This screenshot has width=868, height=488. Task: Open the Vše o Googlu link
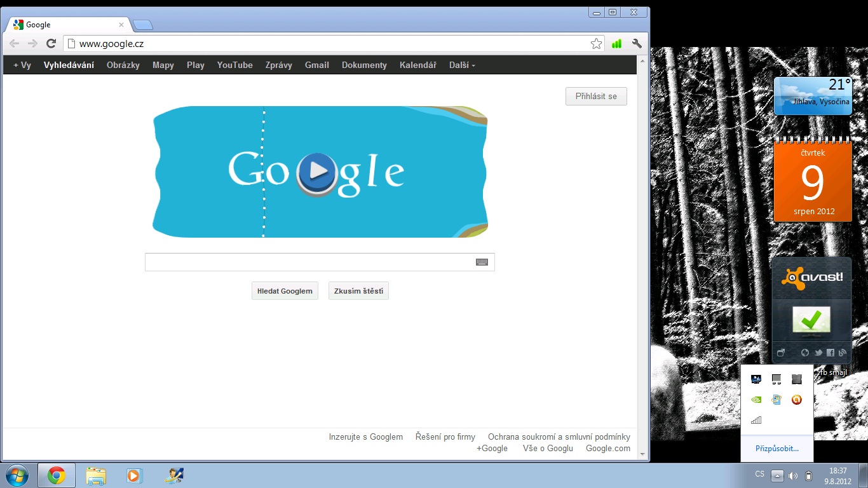(x=548, y=448)
